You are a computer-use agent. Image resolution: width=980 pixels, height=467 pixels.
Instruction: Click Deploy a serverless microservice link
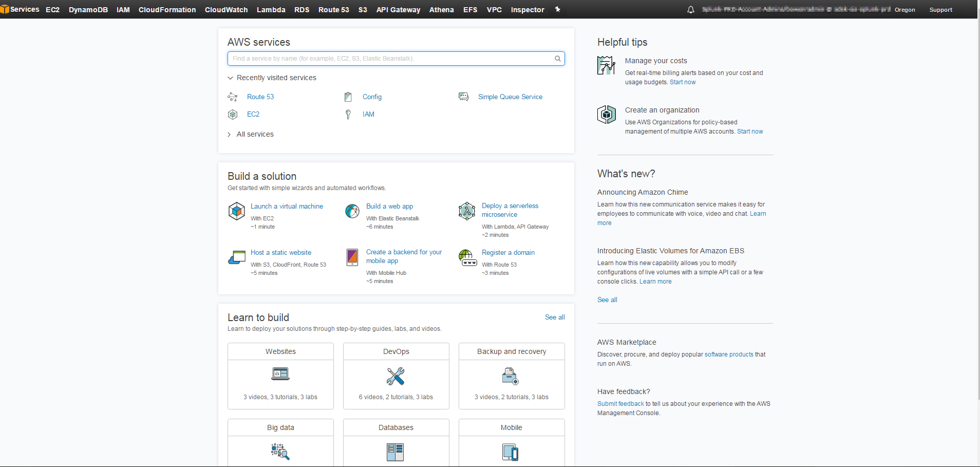pyautogui.click(x=510, y=210)
